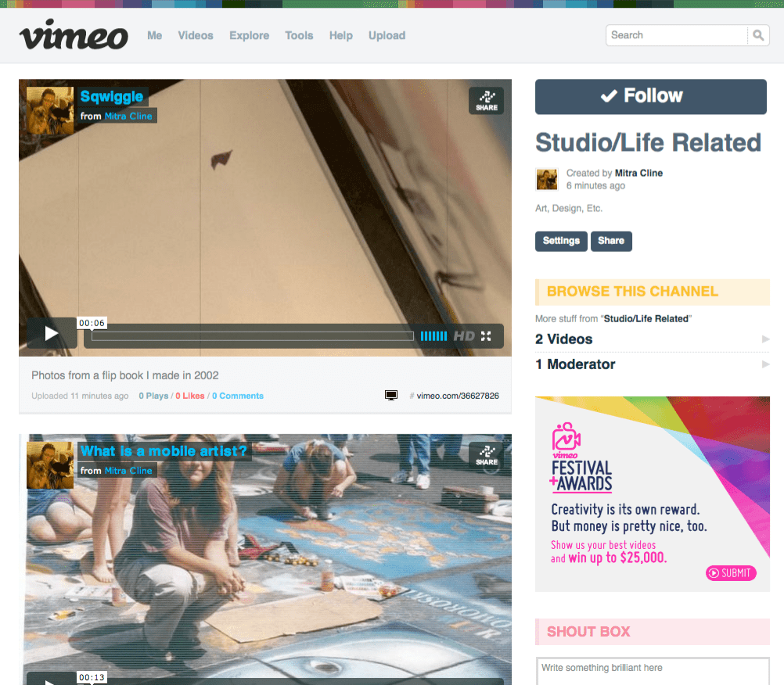The height and width of the screenshot is (685, 784).
Task: Click the avatar on the mobile artist video
Action: [50, 465]
